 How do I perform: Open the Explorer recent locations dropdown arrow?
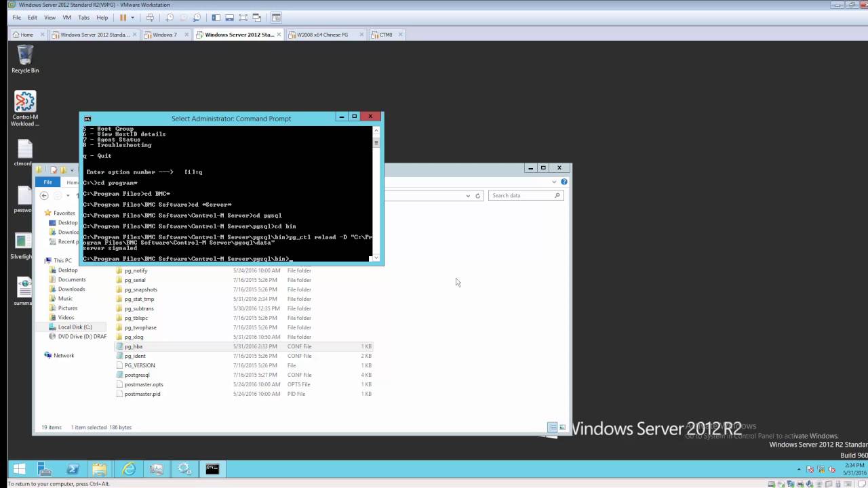(68, 196)
